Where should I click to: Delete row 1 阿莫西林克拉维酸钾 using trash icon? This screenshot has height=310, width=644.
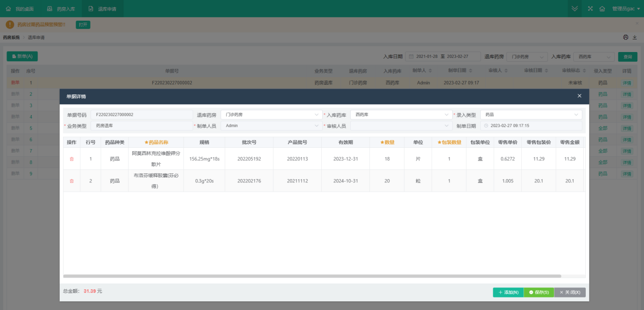click(72, 159)
